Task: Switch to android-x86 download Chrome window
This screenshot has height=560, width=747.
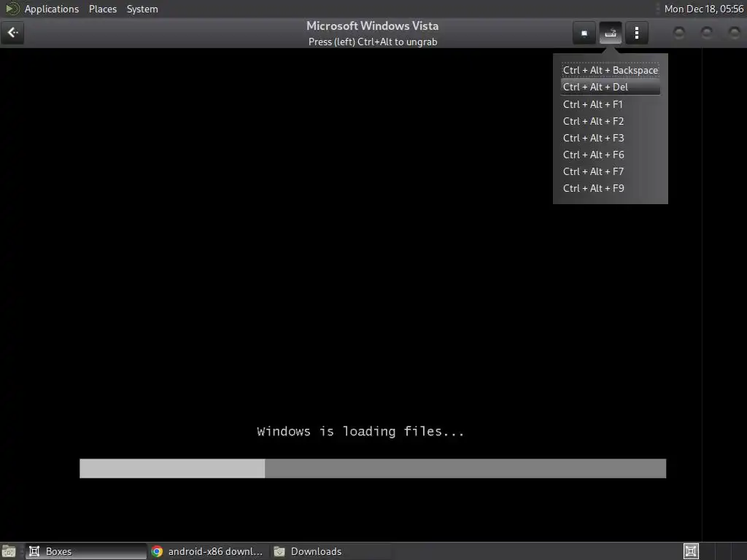Action: pyautogui.click(x=207, y=551)
